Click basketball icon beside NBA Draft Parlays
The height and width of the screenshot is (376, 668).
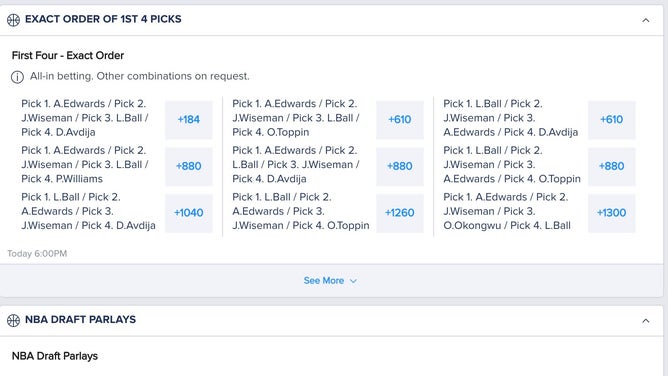coord(13,320)
